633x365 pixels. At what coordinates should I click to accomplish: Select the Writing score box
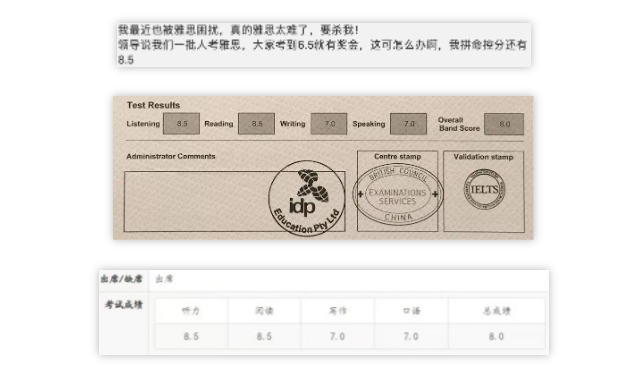pyautogui.click(x=329, y=124)
